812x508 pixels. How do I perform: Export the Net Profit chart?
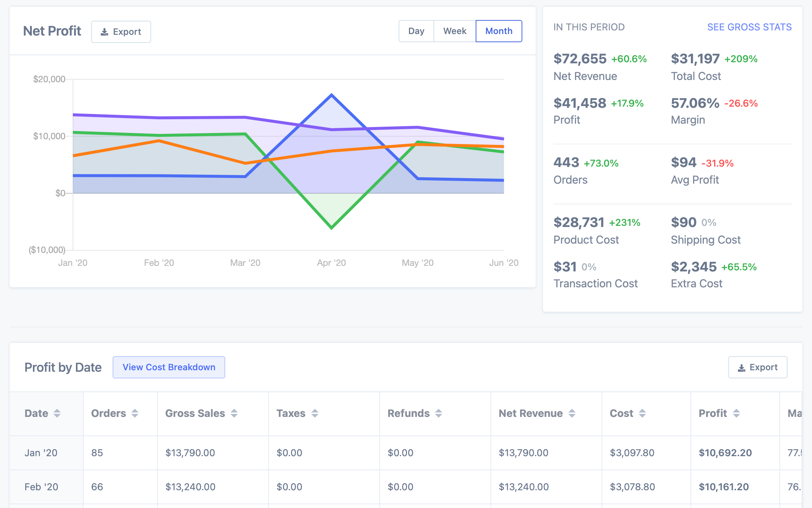pos(121,32)
